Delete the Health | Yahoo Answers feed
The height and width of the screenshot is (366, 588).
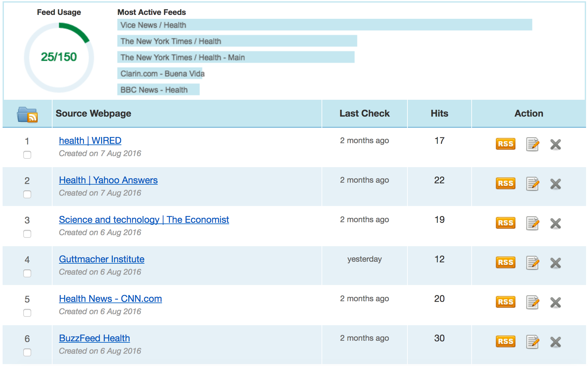coord(555,184)
